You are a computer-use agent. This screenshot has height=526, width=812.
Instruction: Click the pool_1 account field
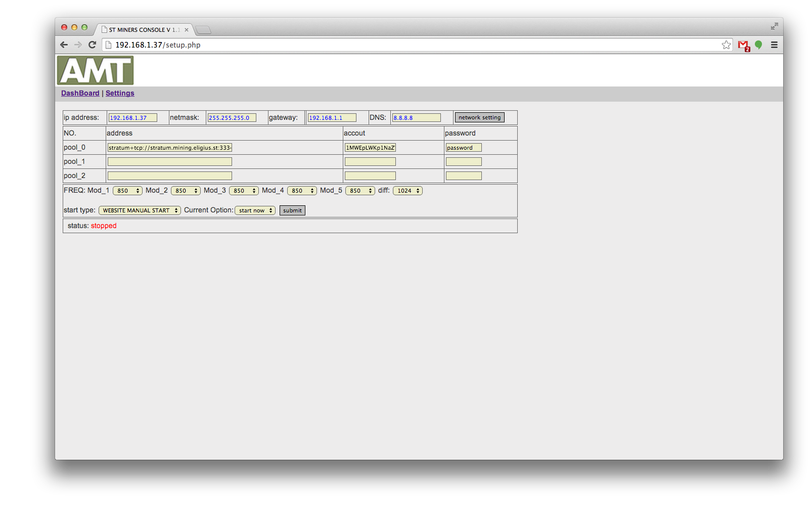point(370,162)
